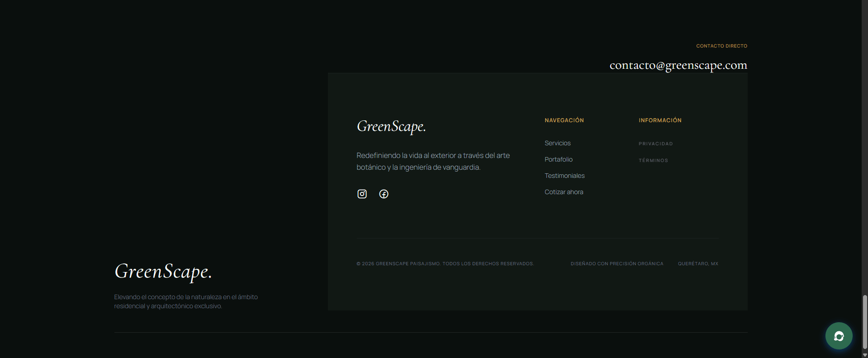
Task: Go to Servicios in footer navigation
Action: click(557, 143)
